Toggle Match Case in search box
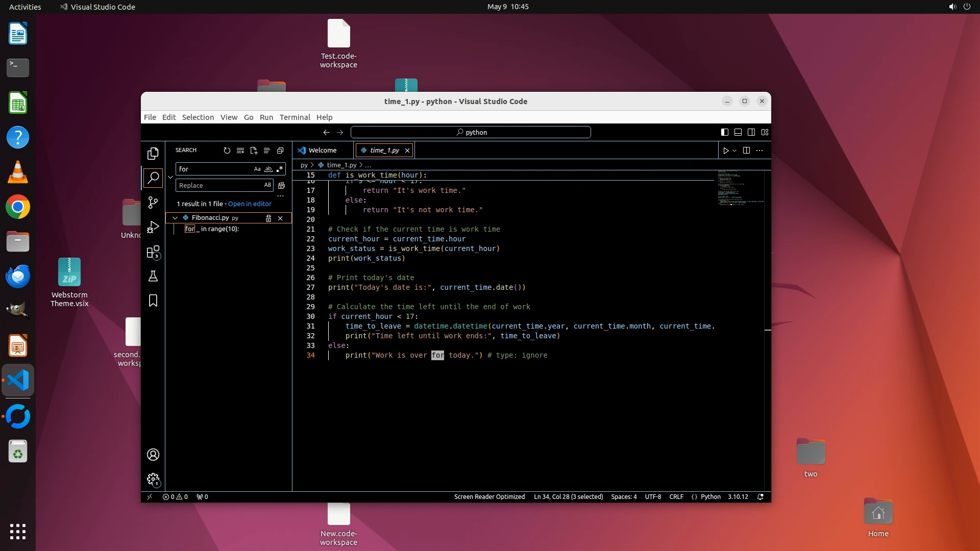 257,169
